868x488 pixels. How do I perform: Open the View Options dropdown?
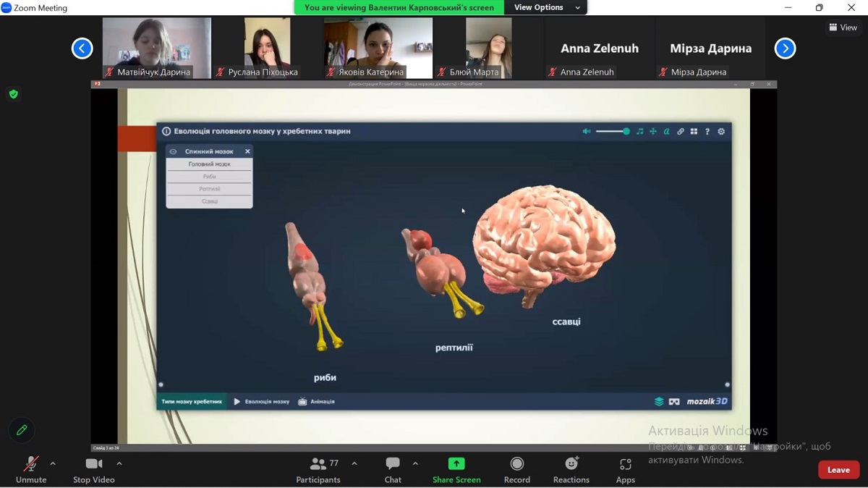[x=547, y=7]
